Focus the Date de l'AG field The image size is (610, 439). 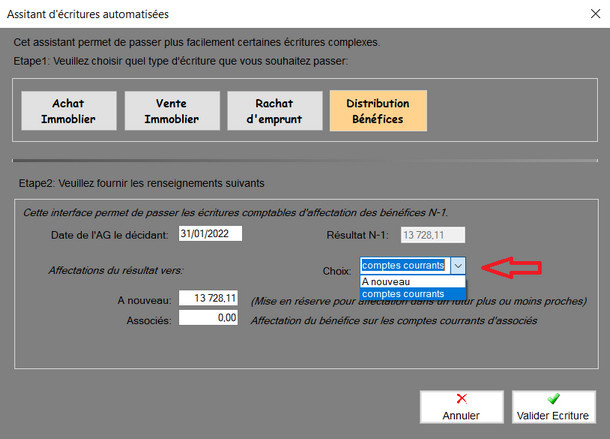210,235
